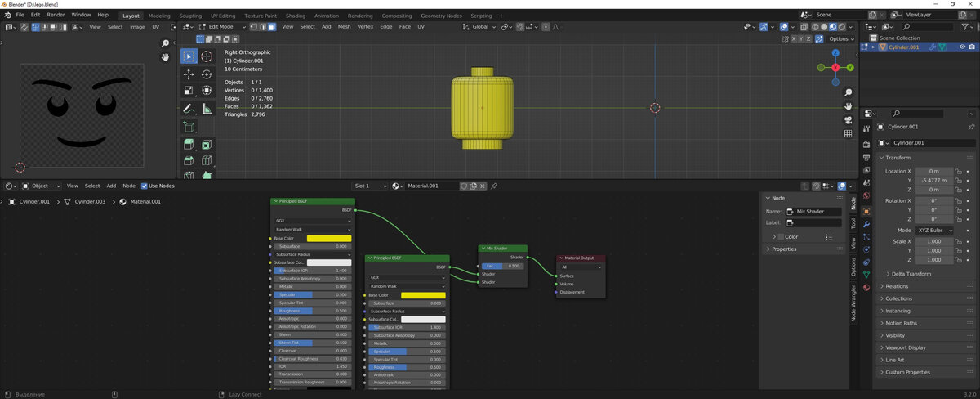This screenshot has width=980, height=399.
Task: Uncheck the Use Nodes checkbox
Action: (x=145, y=186)
